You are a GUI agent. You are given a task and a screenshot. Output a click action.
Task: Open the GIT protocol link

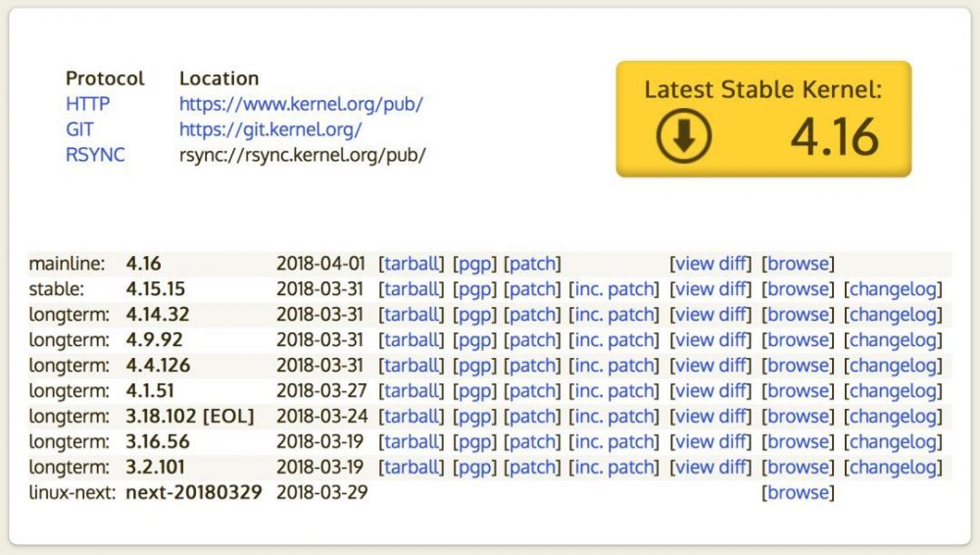pos(79,129)
